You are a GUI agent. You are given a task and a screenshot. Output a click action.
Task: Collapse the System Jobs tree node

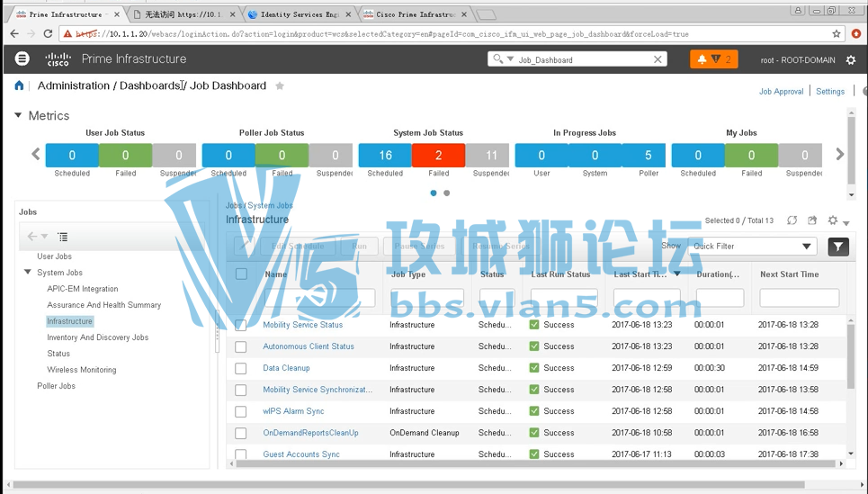pyautogui.click(x=28, y=272)
